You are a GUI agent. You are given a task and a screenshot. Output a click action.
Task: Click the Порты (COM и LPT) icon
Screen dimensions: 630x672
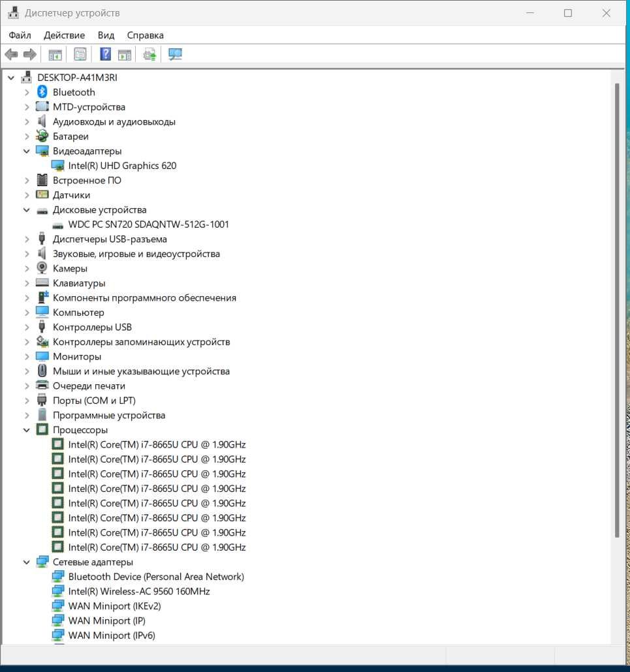coord(42,400)
